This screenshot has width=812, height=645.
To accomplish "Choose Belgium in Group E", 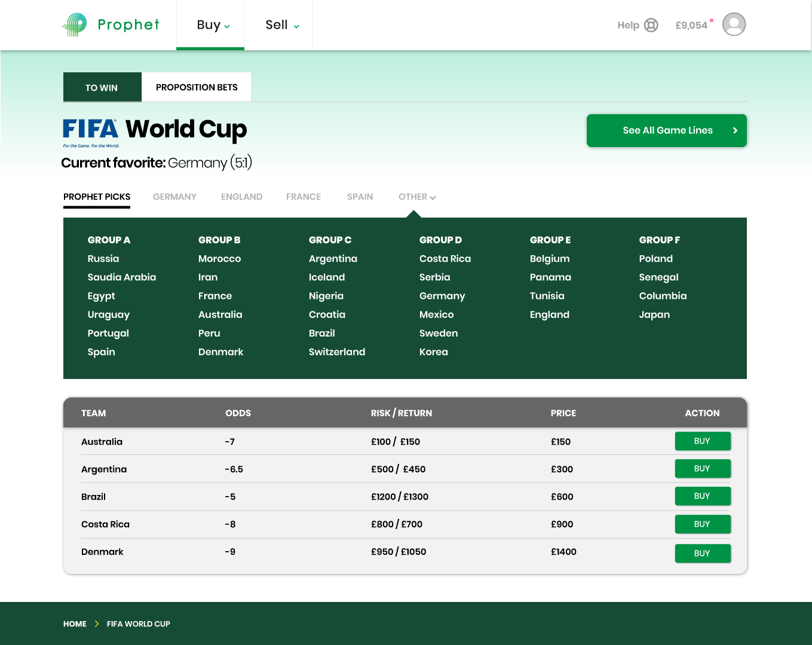I will pos(550,259).
